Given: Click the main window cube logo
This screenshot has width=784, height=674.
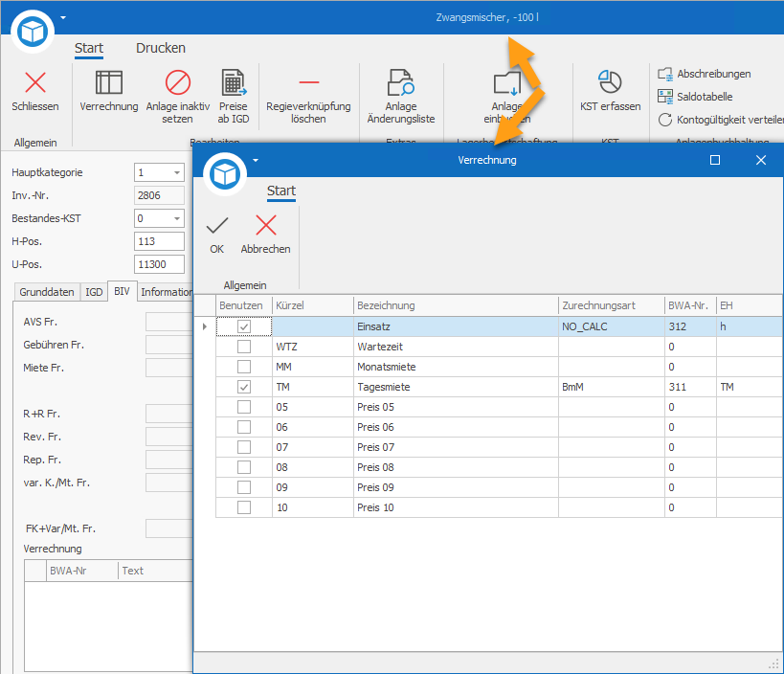Looking at the screenshot, I should pyautogui.click(x=33, y=32).
